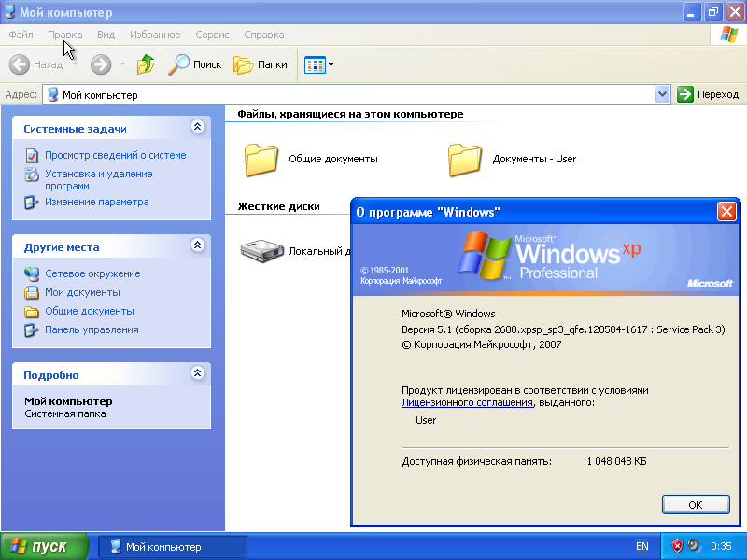Select the Локальный диск hard drive icon
Viewport: 747px width, 560px height.
261,250
